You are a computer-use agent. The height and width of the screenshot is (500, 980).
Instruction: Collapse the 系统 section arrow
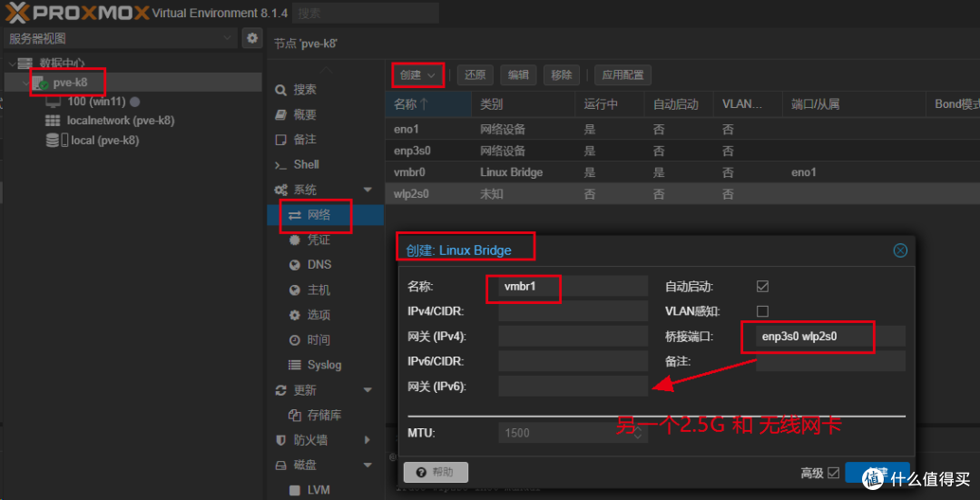point(367,190)
